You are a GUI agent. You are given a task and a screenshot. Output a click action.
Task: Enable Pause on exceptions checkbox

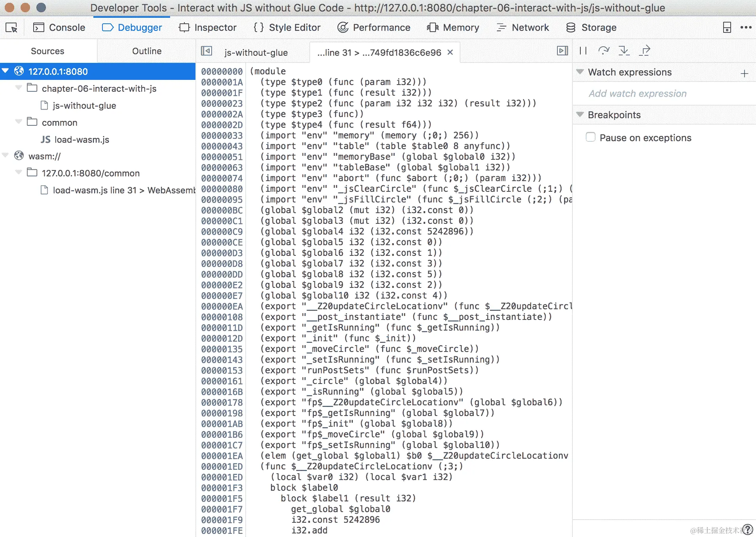[591, 137]
